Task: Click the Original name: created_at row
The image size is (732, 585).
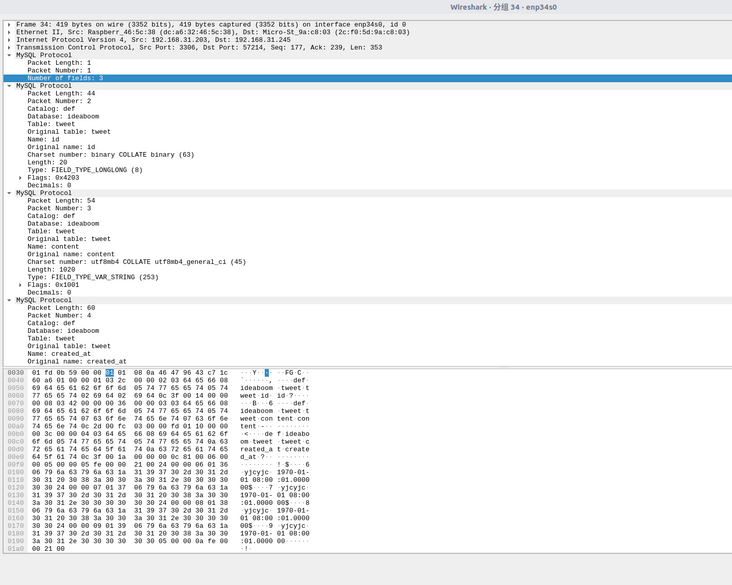Action: click(77, 361)
